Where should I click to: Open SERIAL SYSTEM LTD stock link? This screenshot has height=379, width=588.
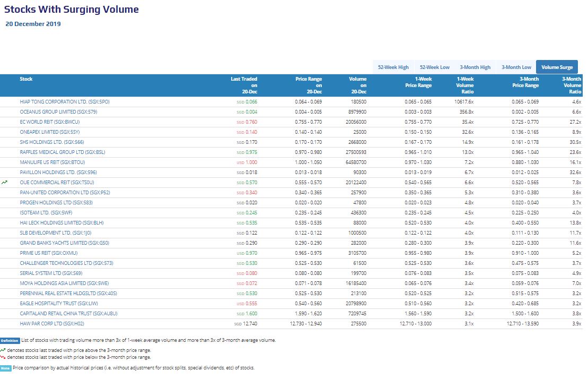[51, 273]
